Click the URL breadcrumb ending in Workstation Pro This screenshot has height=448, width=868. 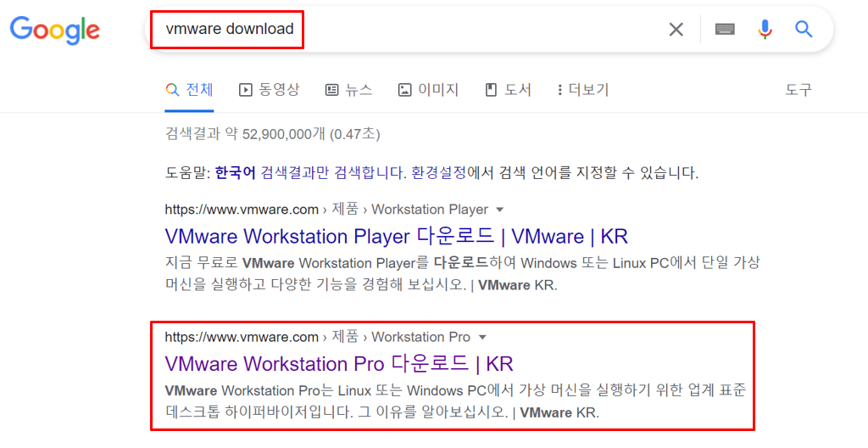318,337
